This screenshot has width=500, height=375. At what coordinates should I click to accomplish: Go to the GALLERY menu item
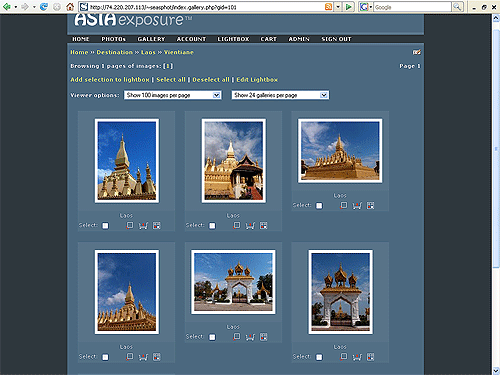(151, 39)
